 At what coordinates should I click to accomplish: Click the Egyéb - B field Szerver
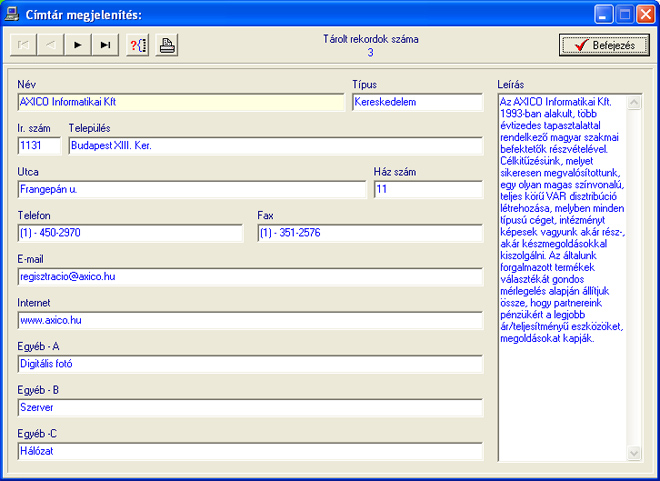(250, 407)
